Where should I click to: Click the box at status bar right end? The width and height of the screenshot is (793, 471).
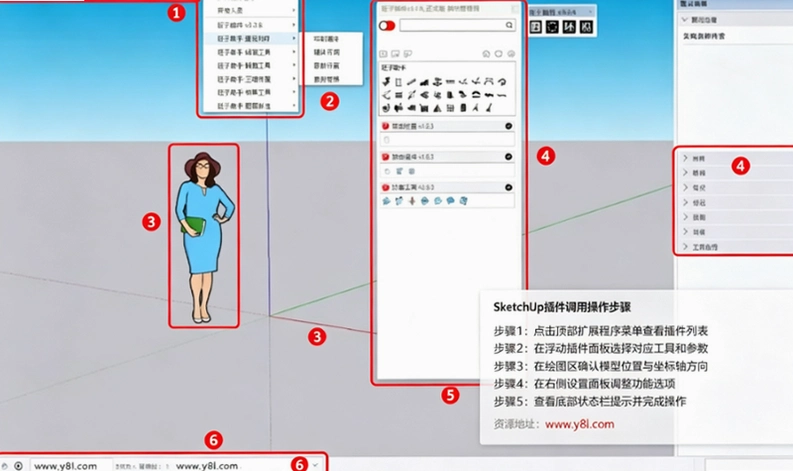748,465
